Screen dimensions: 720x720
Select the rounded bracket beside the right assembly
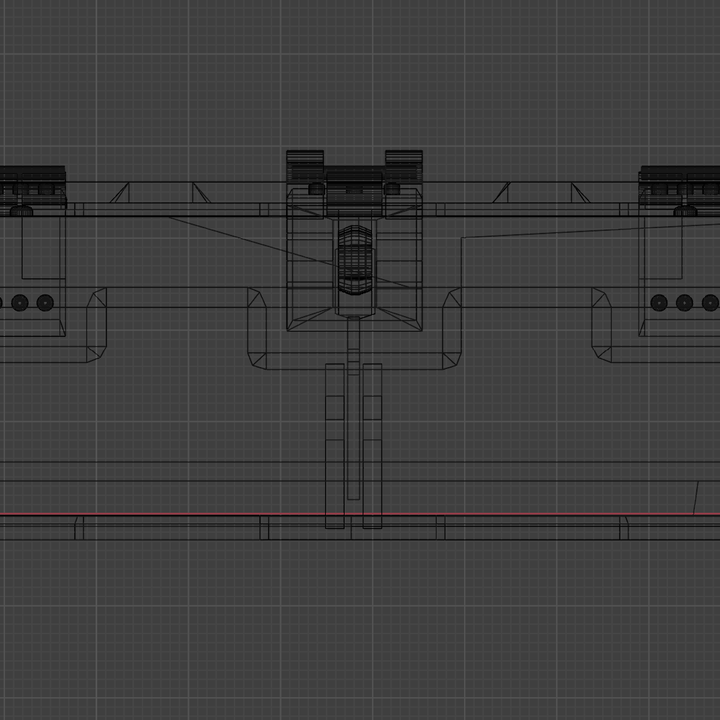[601, 325]
